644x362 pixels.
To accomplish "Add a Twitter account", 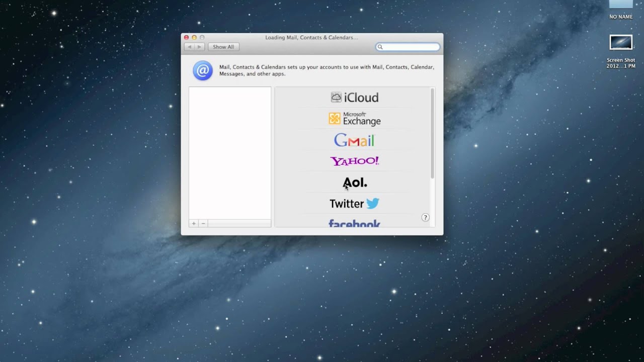I will [354, 204].
